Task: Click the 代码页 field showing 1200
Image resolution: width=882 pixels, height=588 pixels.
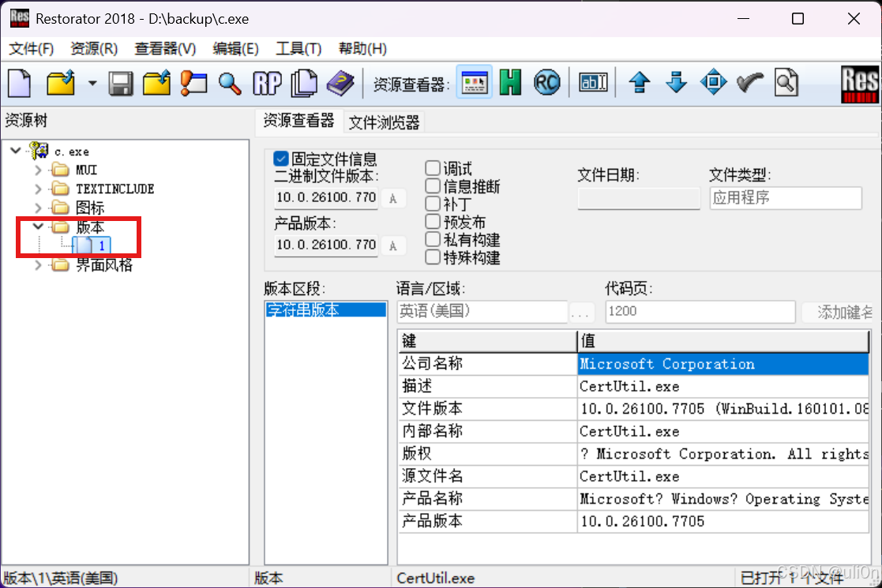Action: 700,312
